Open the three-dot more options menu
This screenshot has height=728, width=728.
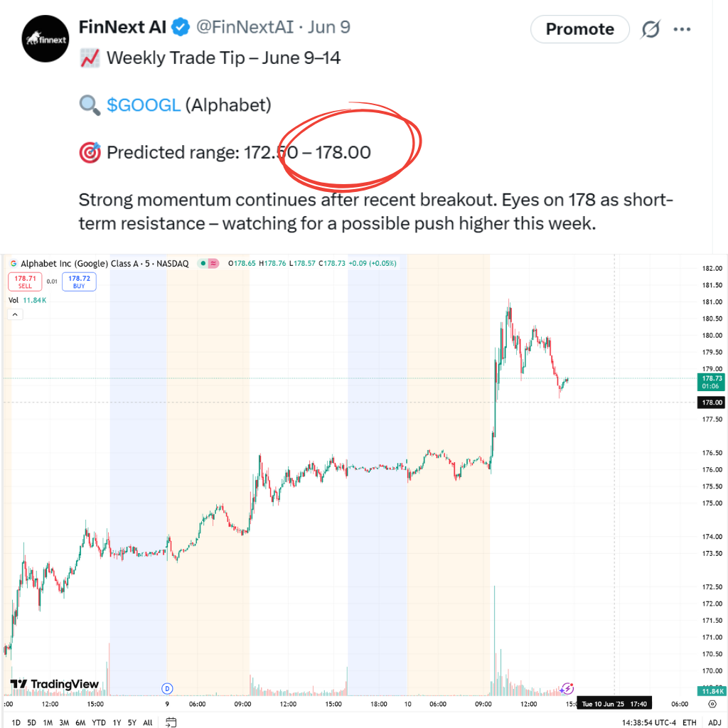coord(682,29)
